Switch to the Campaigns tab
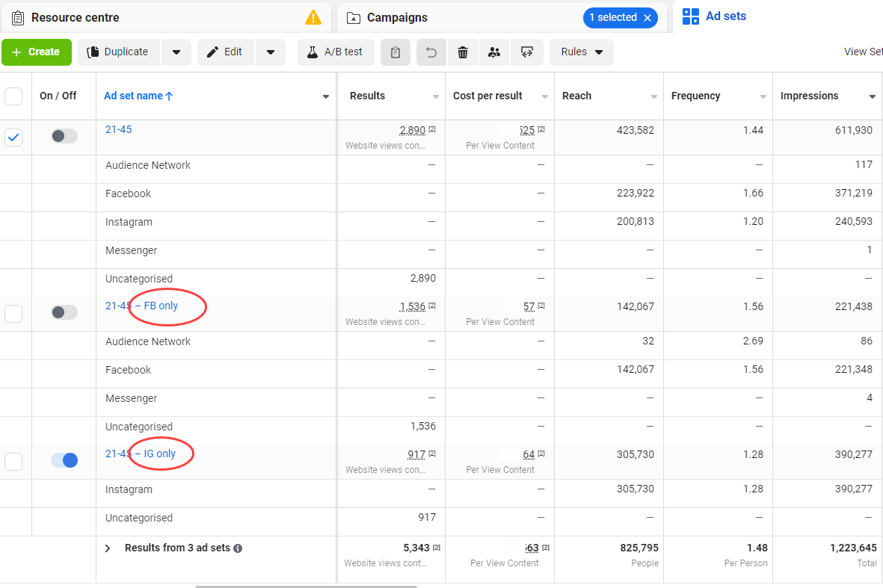Image resolution: width=883 pixels, height=588 pixels. point(397,17)
